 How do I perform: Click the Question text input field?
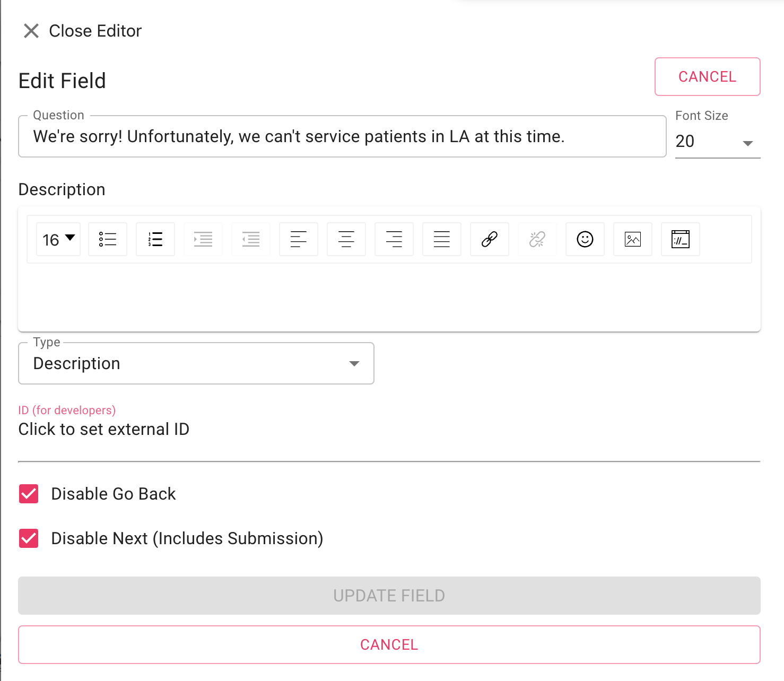coord(342,136)
